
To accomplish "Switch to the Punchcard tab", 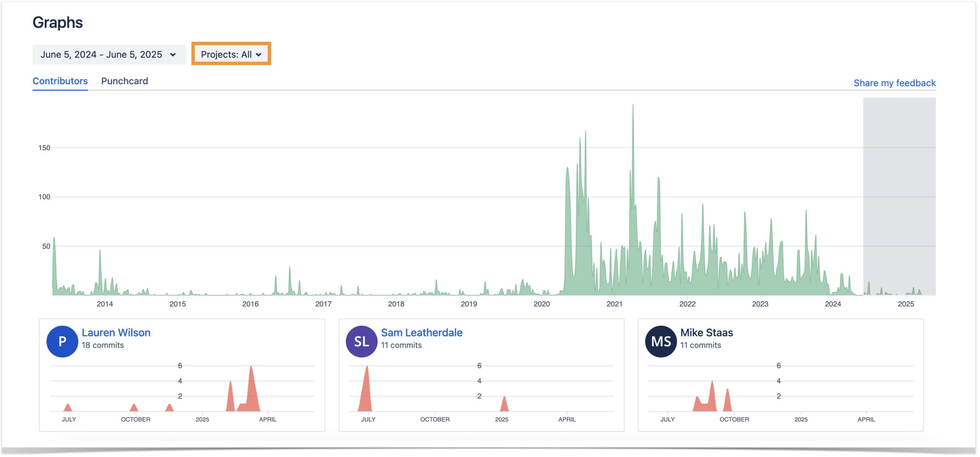I will coord(125,81).
